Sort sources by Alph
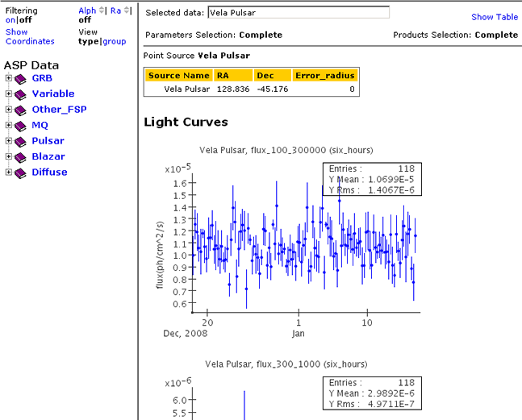This screenshot has width=522, height=420. click(87, 10)
